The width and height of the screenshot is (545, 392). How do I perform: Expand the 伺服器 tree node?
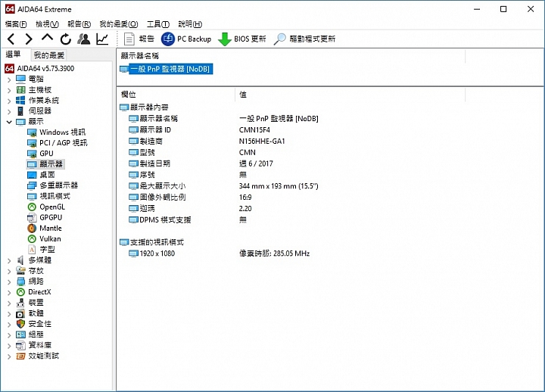tap(9, 111)
